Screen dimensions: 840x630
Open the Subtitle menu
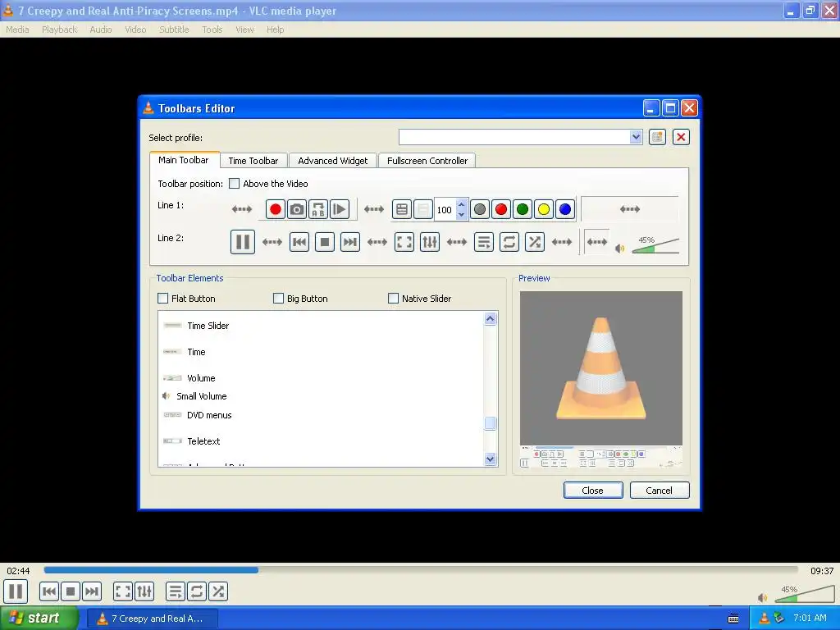(174, 30)
